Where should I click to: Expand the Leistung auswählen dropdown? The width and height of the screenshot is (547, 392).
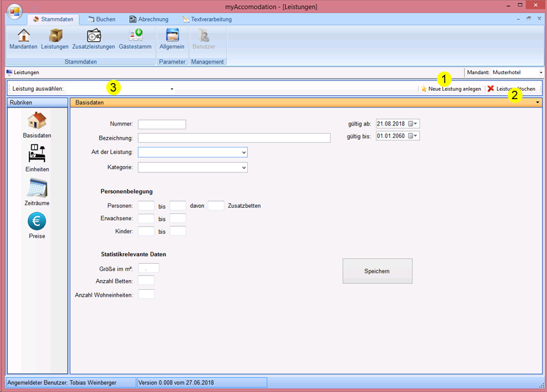(172, 89)
